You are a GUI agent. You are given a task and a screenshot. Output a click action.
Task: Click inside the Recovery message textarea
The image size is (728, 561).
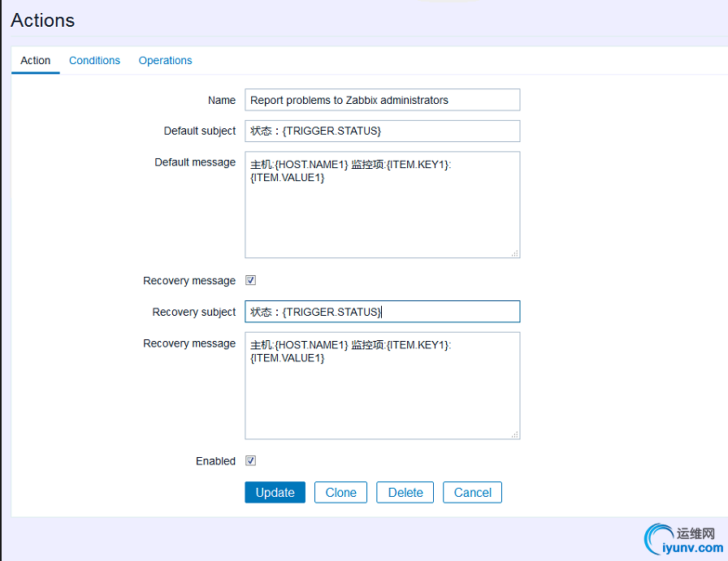coord(382,386)
